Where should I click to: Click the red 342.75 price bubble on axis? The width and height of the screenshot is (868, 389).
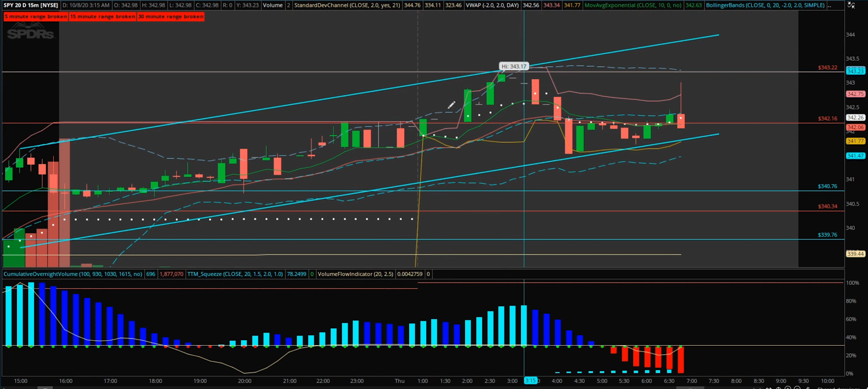[856, 94]
